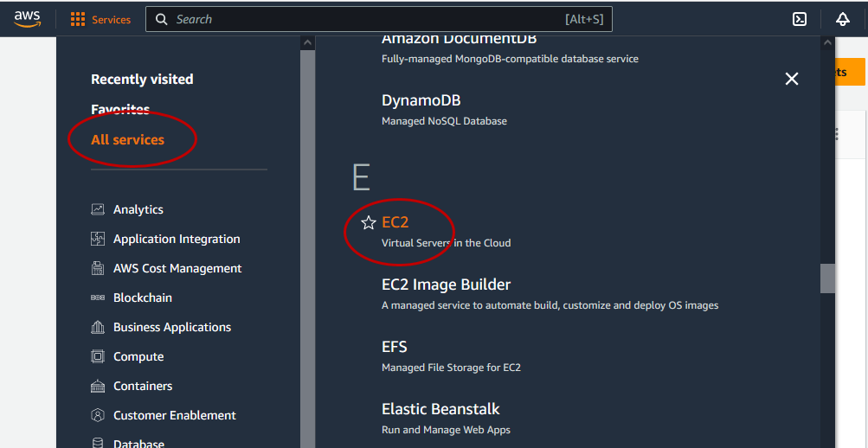Open the Services grid menu
This screenshot has height=448, width=868.
78,20
